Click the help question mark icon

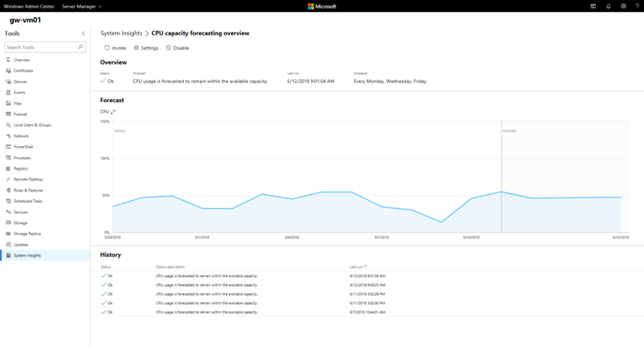(x=635, y=6)
